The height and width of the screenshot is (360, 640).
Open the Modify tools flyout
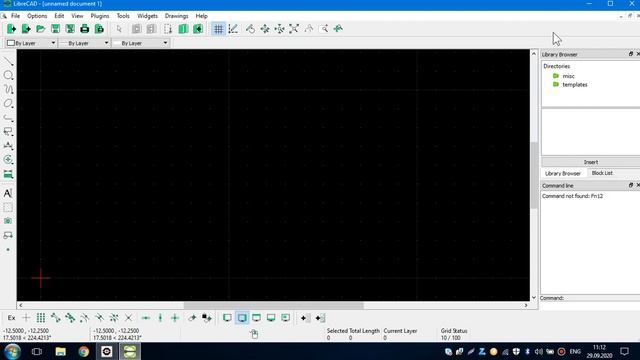point(8,160)
